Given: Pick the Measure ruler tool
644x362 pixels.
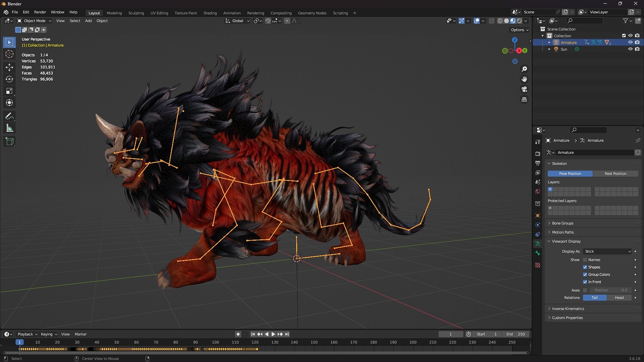Looking at the screenshot, I should (9, 128).
